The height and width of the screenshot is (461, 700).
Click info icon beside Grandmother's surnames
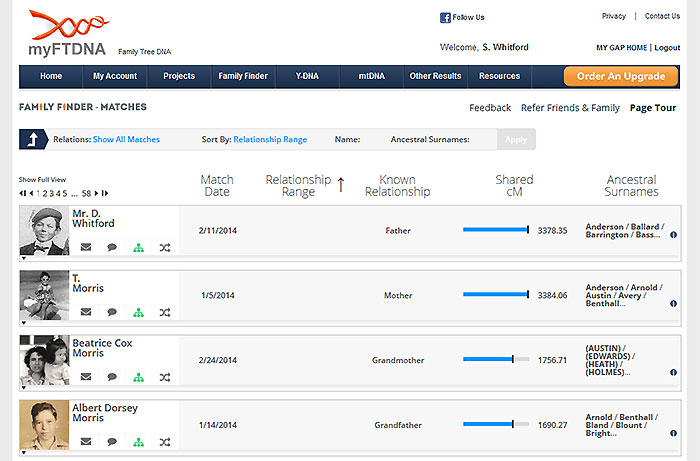[x=673, y=372]
